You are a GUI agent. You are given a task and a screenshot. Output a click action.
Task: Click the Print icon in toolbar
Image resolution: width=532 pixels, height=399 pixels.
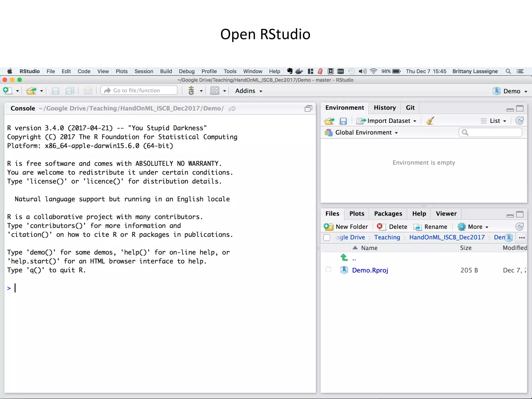click(88, 91)
